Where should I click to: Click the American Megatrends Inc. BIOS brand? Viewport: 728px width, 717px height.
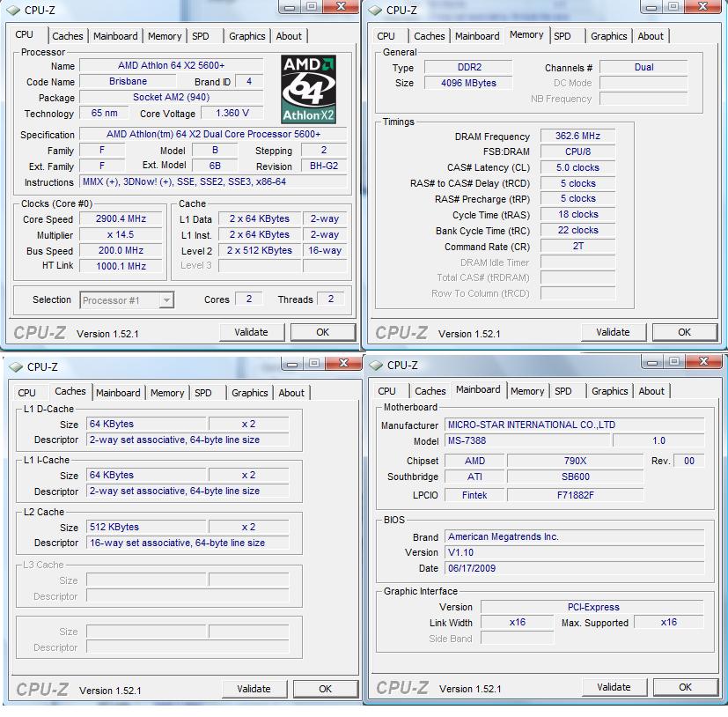point(574,536)
